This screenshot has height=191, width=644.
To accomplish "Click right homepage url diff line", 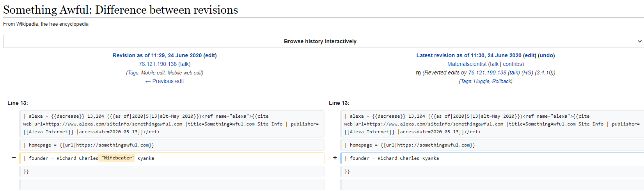I will pyautogui.click(x=493, y=145).
